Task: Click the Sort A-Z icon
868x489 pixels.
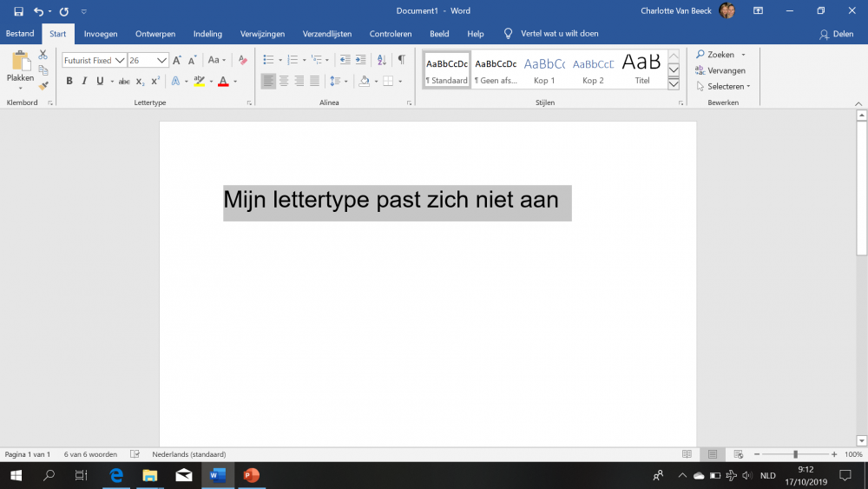Action: pyautogui.click(x=382, y=60)
